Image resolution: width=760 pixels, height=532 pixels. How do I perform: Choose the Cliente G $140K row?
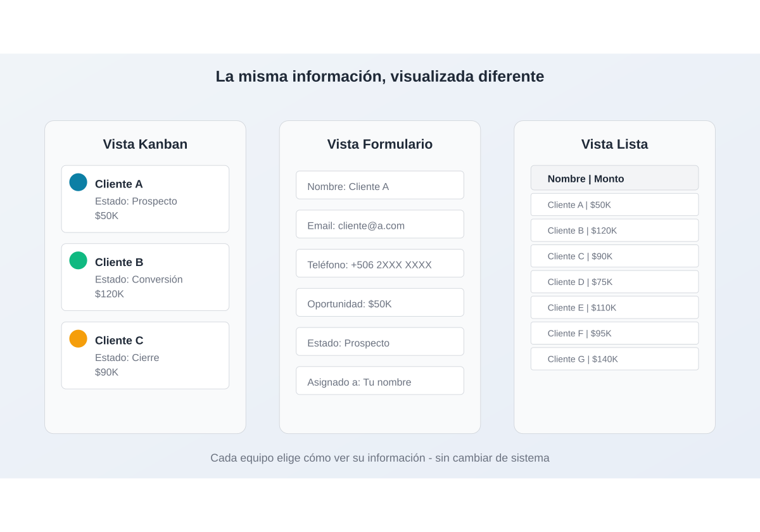click(x=614, y=358)
